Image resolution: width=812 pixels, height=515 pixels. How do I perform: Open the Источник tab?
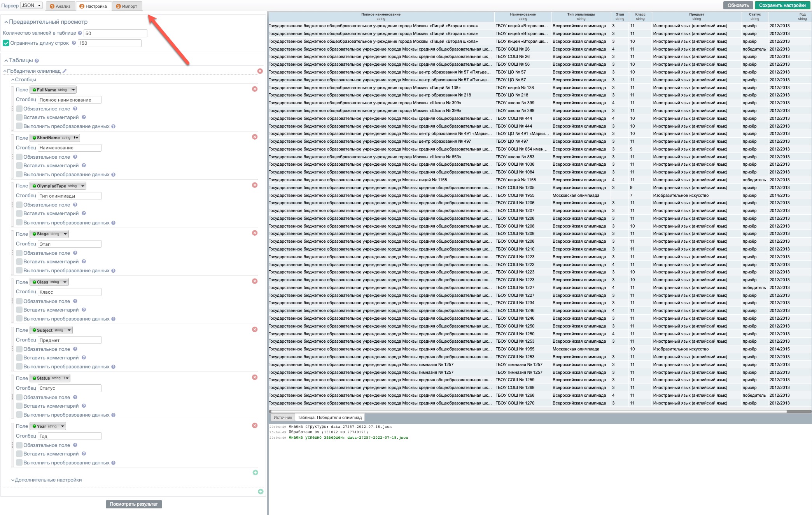[282, 417]
